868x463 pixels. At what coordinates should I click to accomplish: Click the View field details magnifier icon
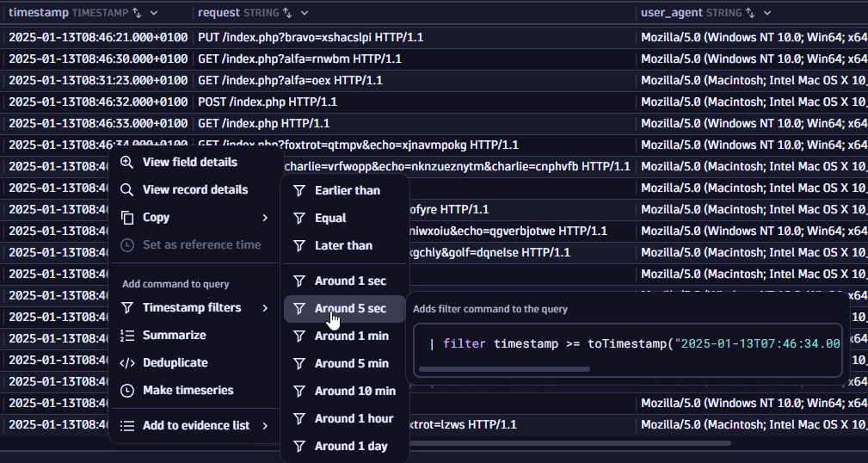(x=126, y=163)
